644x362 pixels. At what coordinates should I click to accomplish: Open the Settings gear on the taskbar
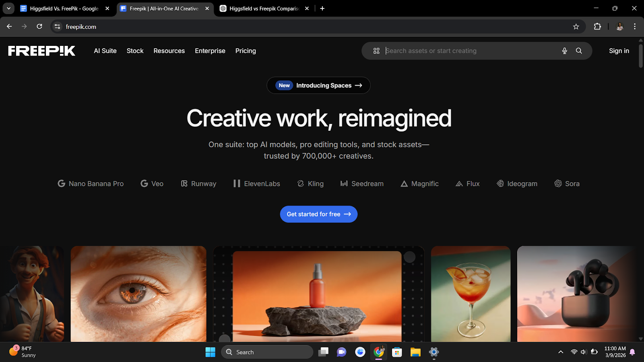pos(434,352)
